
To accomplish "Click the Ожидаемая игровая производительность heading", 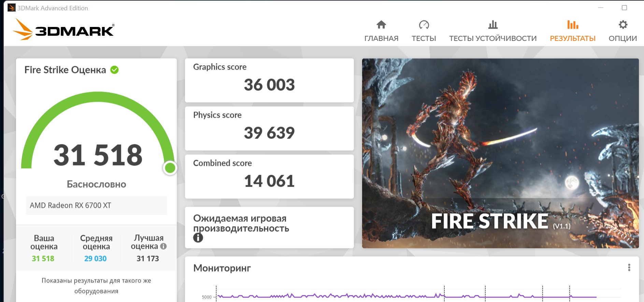I will tap(241, 223).
